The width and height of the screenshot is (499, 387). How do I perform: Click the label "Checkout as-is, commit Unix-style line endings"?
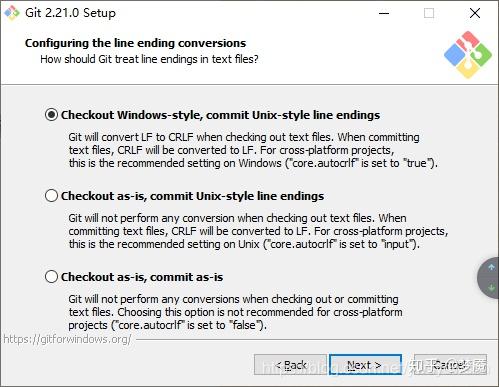192,196
